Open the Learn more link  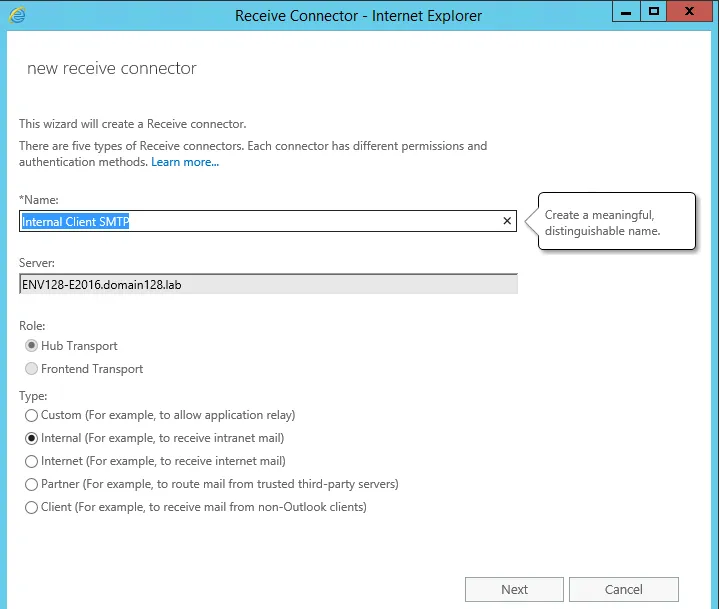(x=185, y=162)
